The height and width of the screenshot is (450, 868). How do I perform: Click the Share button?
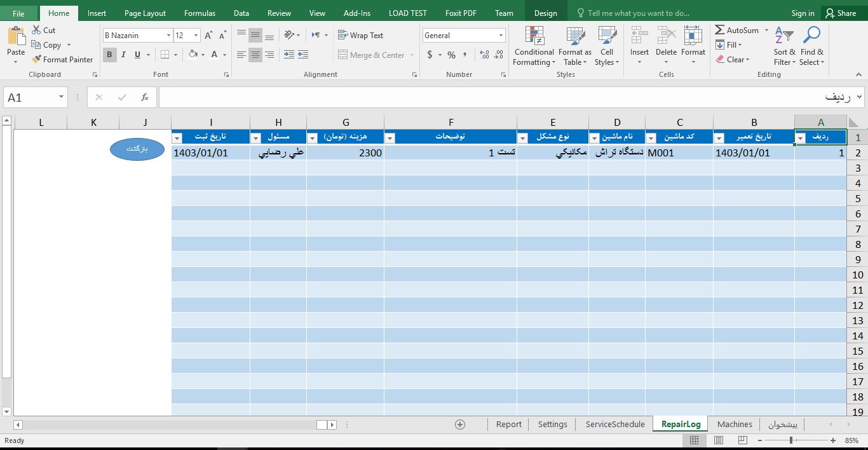click(841, 13)
